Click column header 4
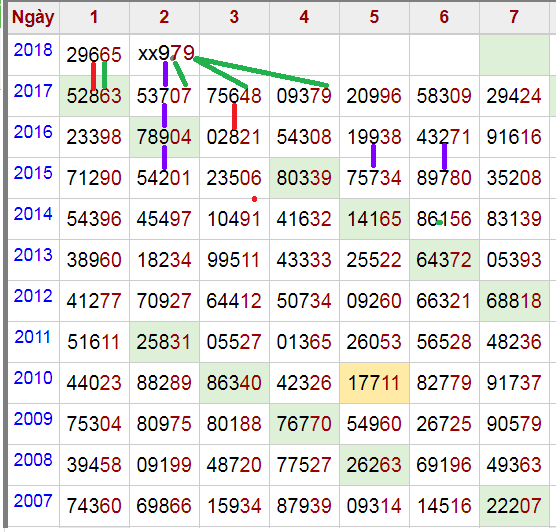Image resolution: width=556 pixels, height=532 pixels. click(304, 17)
